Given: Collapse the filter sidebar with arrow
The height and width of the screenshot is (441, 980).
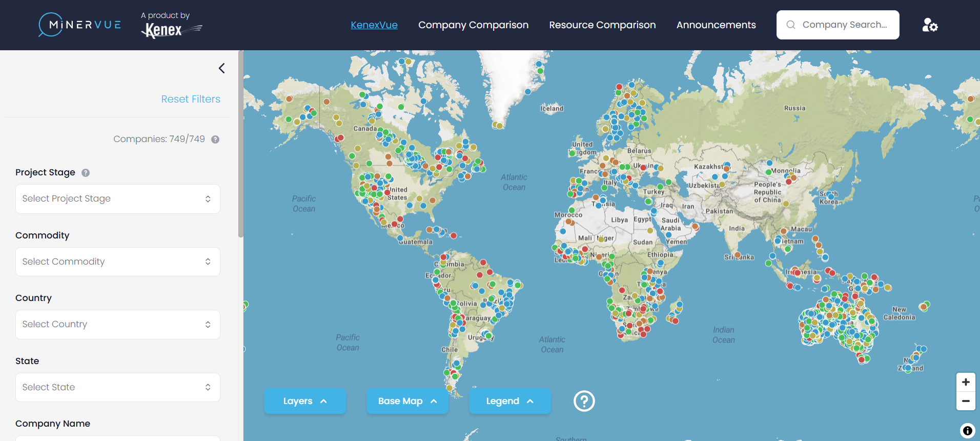Looking at the screenshot, I should coord(221,68).
